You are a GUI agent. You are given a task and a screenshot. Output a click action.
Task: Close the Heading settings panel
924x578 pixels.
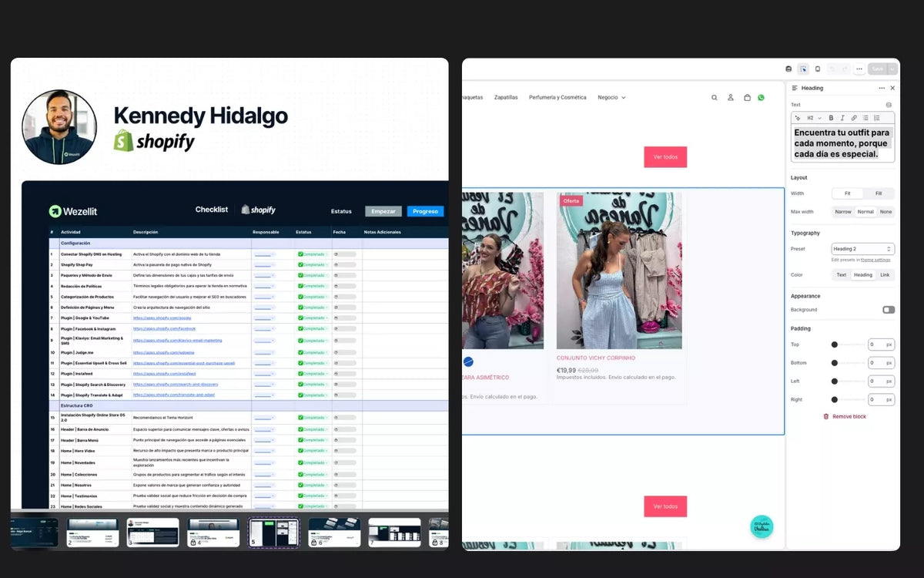point(892,88)
